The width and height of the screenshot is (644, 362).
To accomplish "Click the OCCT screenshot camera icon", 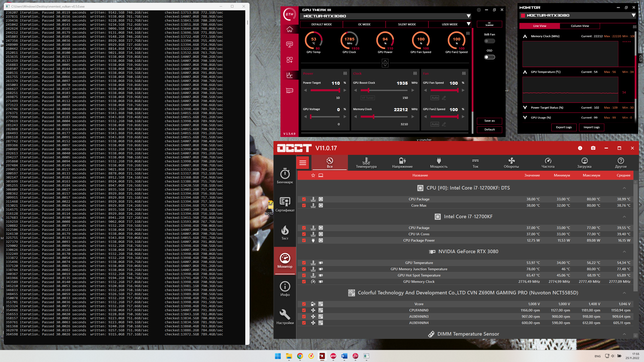I will (x=593, y=148).
